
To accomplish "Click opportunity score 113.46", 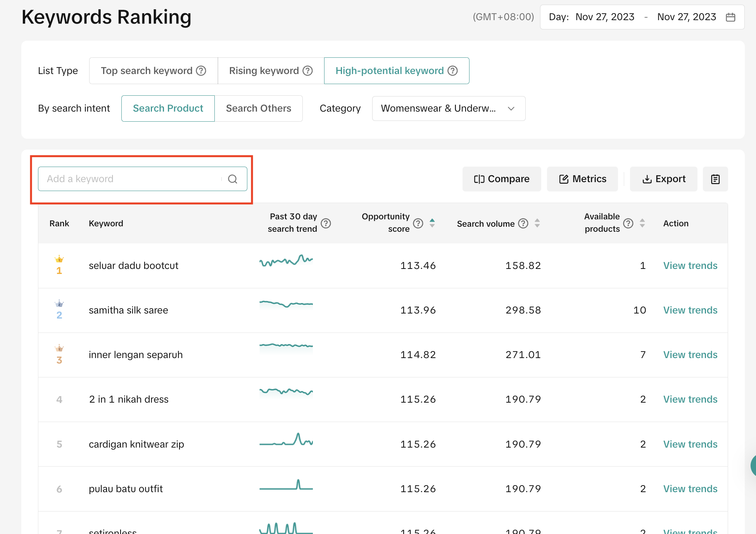I will coord(418,265).
